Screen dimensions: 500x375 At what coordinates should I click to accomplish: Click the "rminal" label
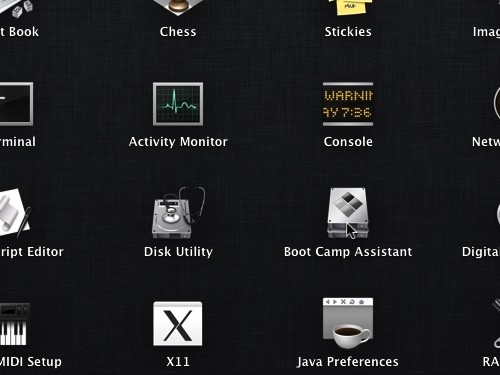click(x=18, y=142)
